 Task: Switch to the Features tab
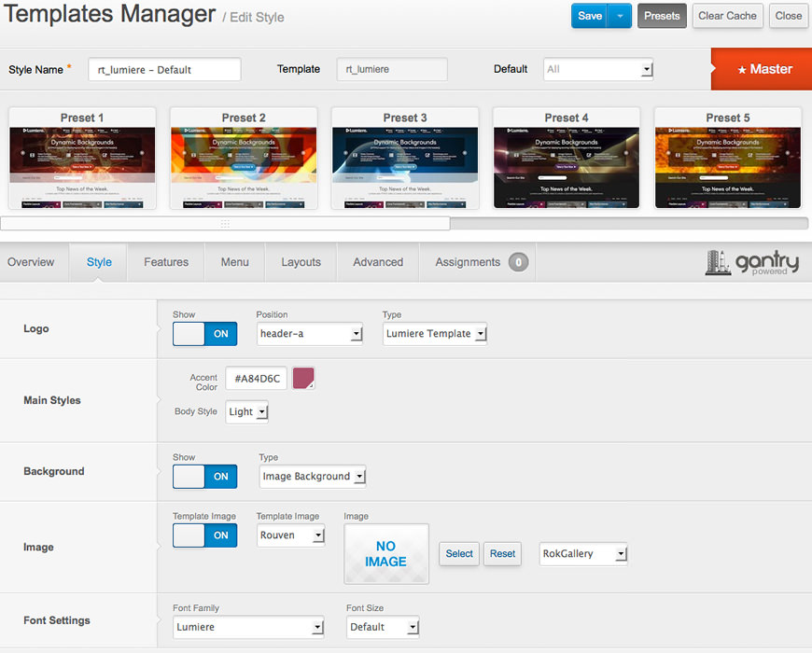point(166,263)
